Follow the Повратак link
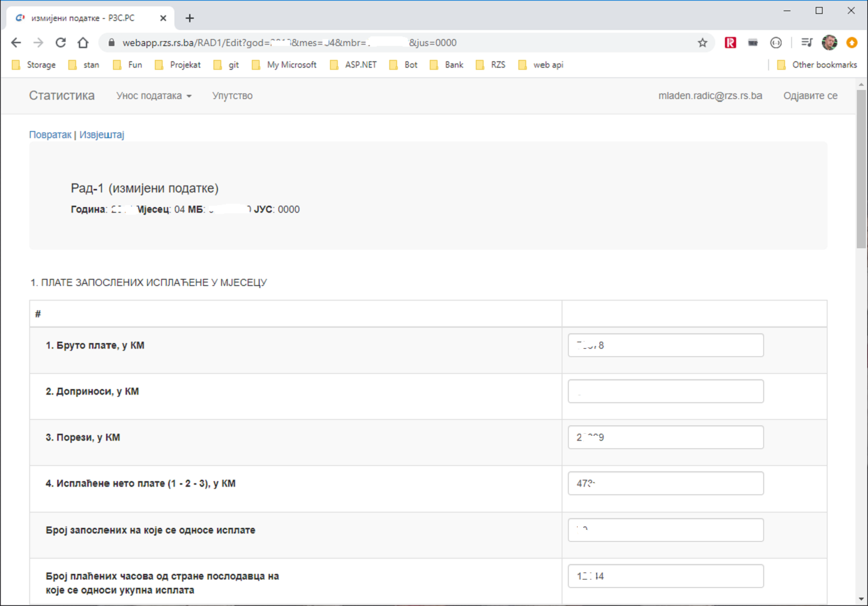The width and height of the screenshot is (868, 606). coord(50,135)
